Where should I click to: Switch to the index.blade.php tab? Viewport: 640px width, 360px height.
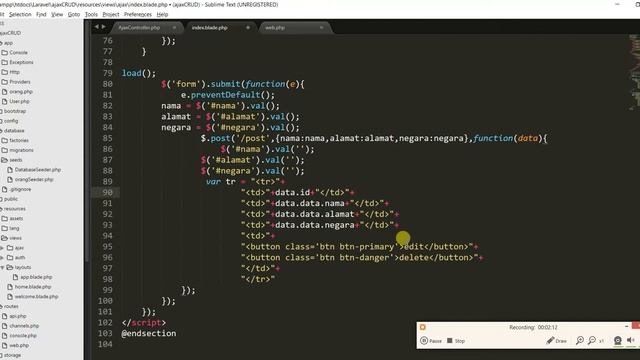point(209,28)
